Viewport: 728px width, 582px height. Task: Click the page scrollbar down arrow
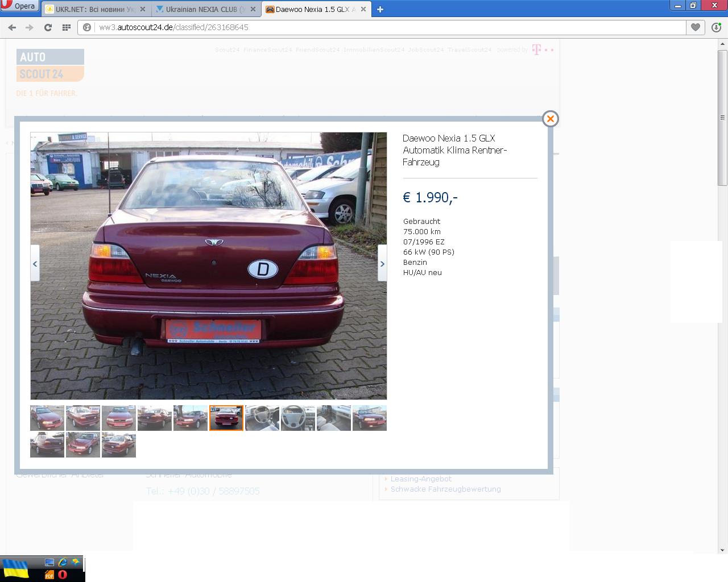point(722,550)
